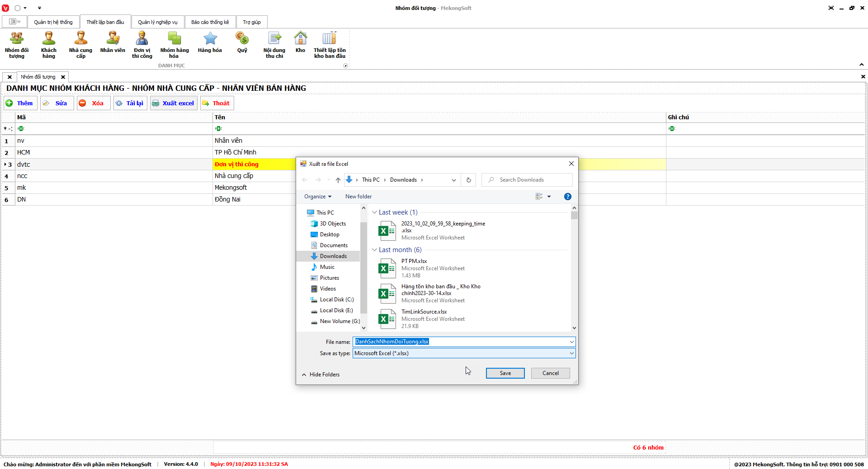Open Nội dung thu chi icon
This screenshot has width=868, height=469.
coord(274,45)
